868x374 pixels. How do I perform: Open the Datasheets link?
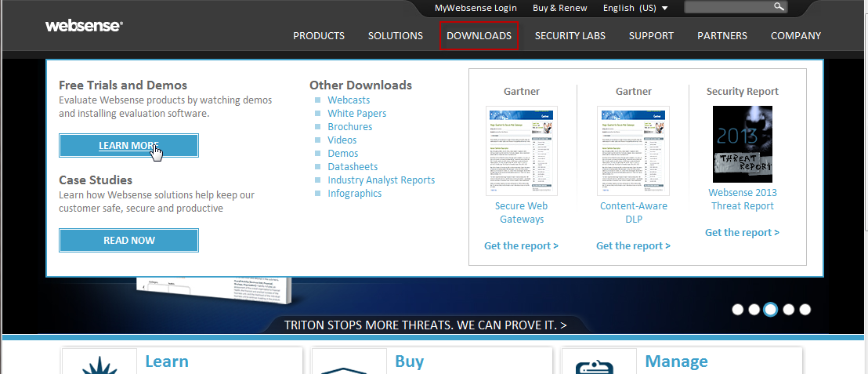(x=353, y=167)
